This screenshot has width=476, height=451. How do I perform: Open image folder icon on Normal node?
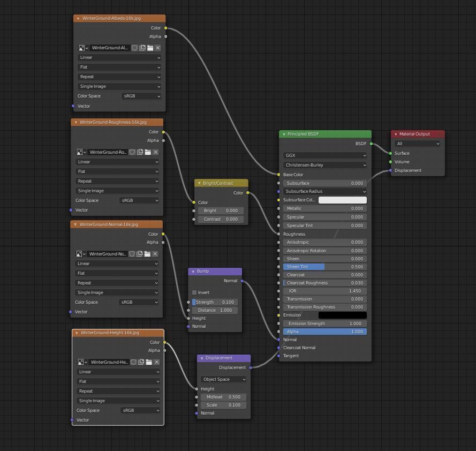148,254
